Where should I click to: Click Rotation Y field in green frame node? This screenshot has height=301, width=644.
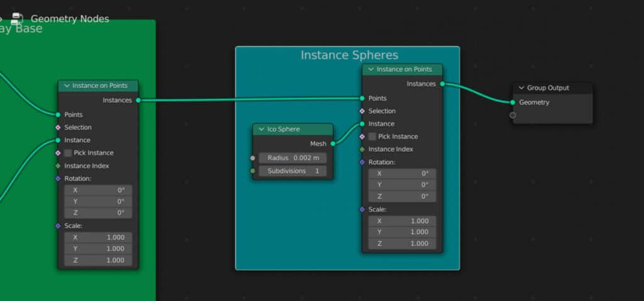pos(98,202)
